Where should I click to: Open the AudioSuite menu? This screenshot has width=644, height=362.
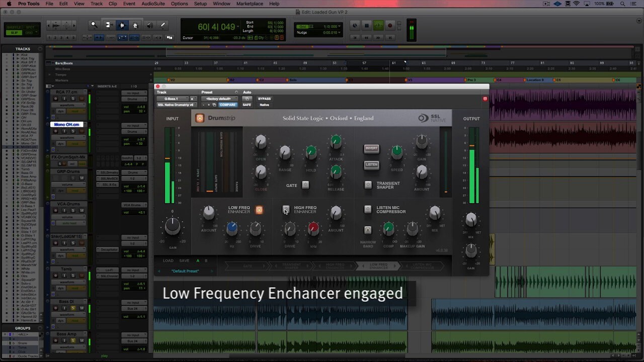[x=153, y=4]
